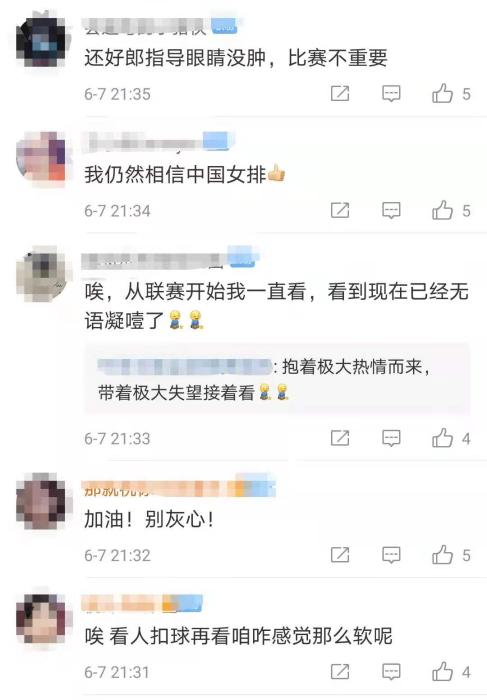Share the 加油！别灰心！ comment
This screenshot has height=700, width=487.
[340, 555]
